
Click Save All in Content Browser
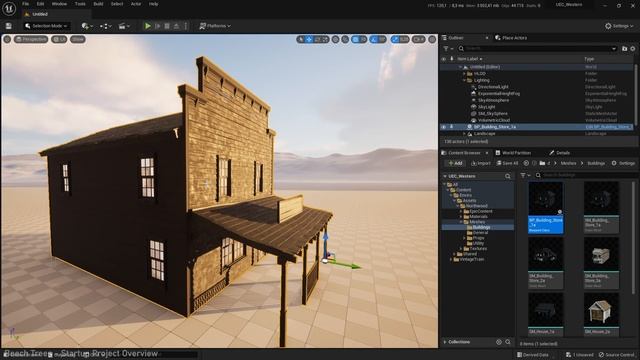point(507,163)
